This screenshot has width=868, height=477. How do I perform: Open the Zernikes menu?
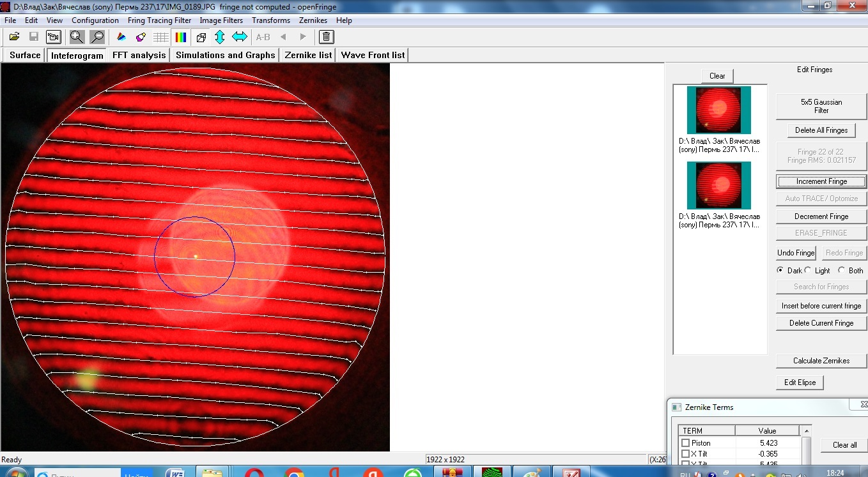(x=313, y=20)
